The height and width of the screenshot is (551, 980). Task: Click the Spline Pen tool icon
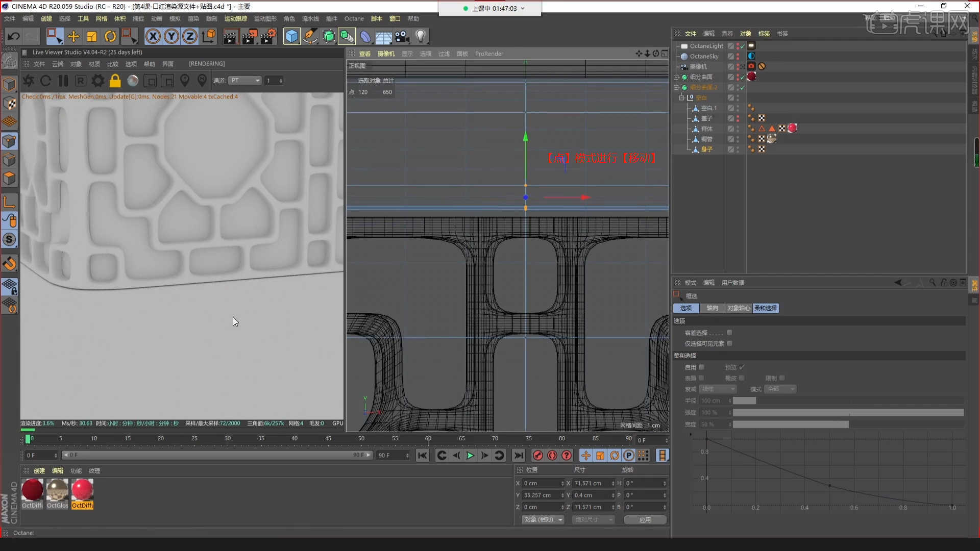[310, 36]
